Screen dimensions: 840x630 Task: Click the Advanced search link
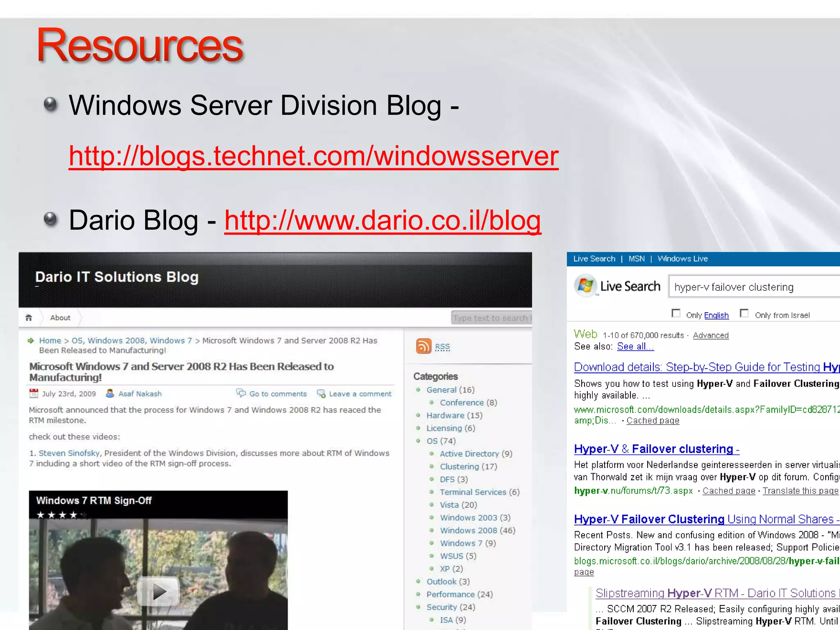[x=710, y=336]
